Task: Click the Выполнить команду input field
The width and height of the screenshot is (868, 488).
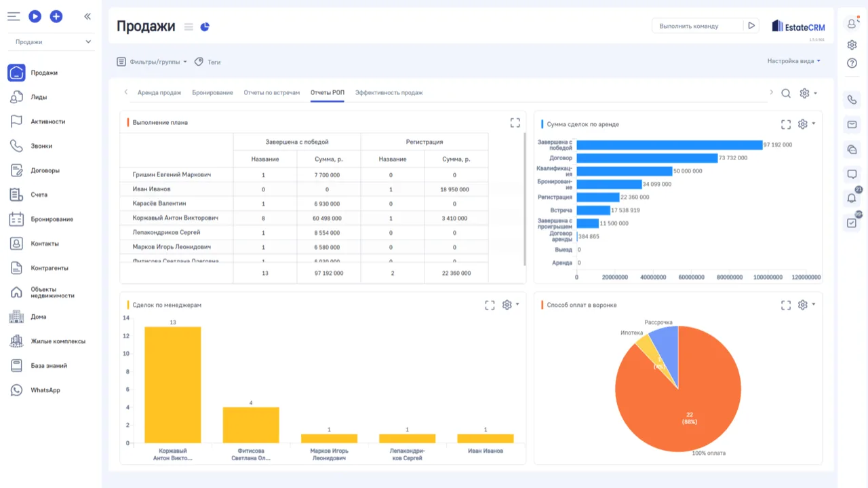Action: [x=697, y=26]
